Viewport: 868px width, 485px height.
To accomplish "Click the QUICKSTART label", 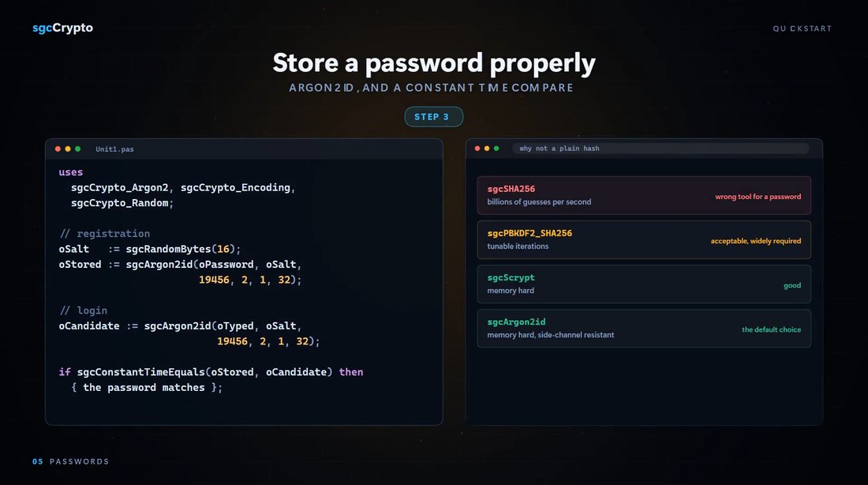I will pyautogui.click(x=803, y=28).
